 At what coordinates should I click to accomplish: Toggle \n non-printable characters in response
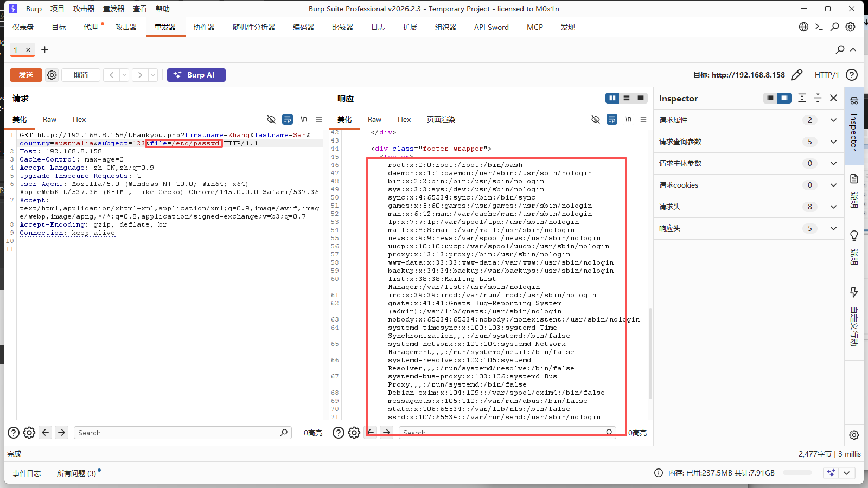pos(628,119)
